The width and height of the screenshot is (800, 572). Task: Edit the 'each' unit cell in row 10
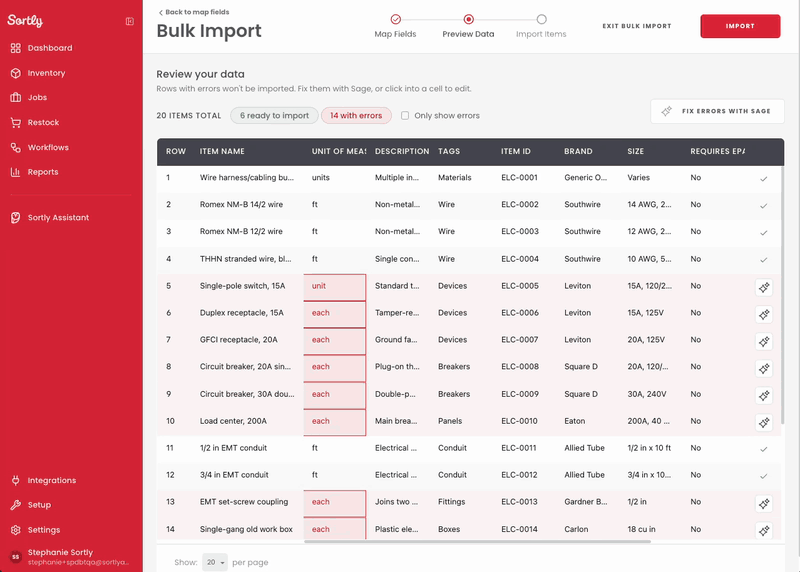coord(335,422)
